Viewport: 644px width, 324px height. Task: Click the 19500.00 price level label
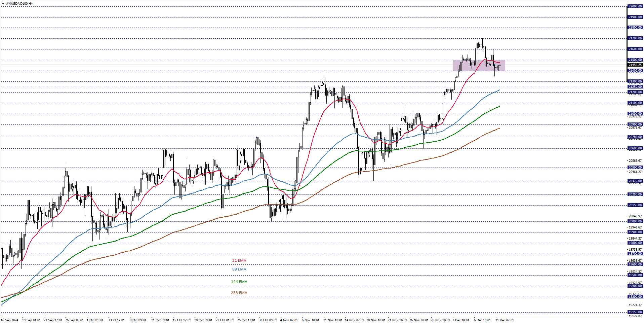coord(635,275)
